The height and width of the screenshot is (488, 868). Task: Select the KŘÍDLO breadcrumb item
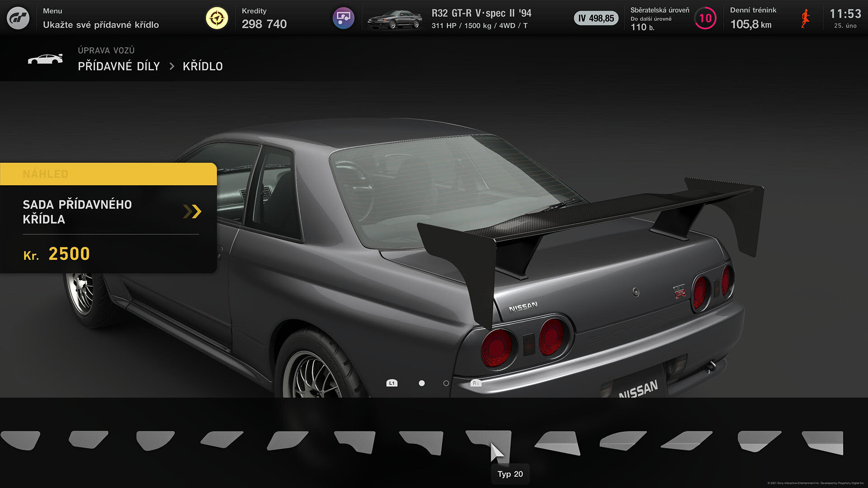pyautogui.click(x=203, y=66)
